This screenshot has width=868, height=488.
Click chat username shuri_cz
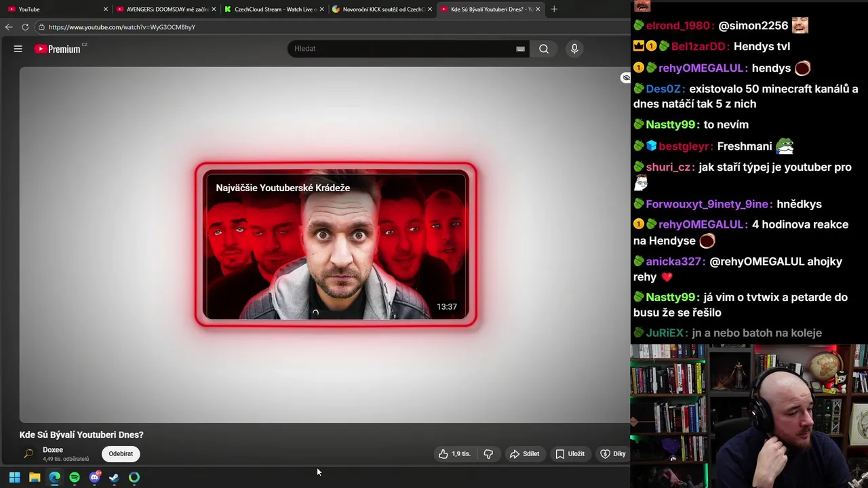click(x=670, y=167)
